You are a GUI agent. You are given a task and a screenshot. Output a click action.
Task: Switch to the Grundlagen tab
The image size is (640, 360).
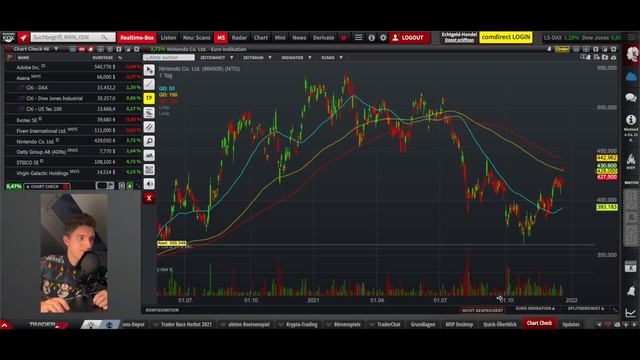pos(423,324)
